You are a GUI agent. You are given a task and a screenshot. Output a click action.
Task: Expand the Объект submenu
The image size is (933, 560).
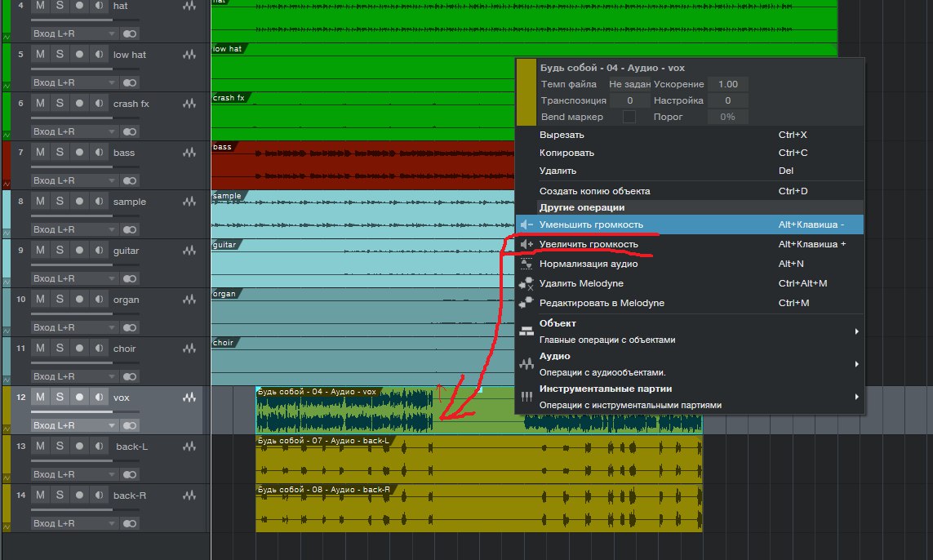pos(690,331)
